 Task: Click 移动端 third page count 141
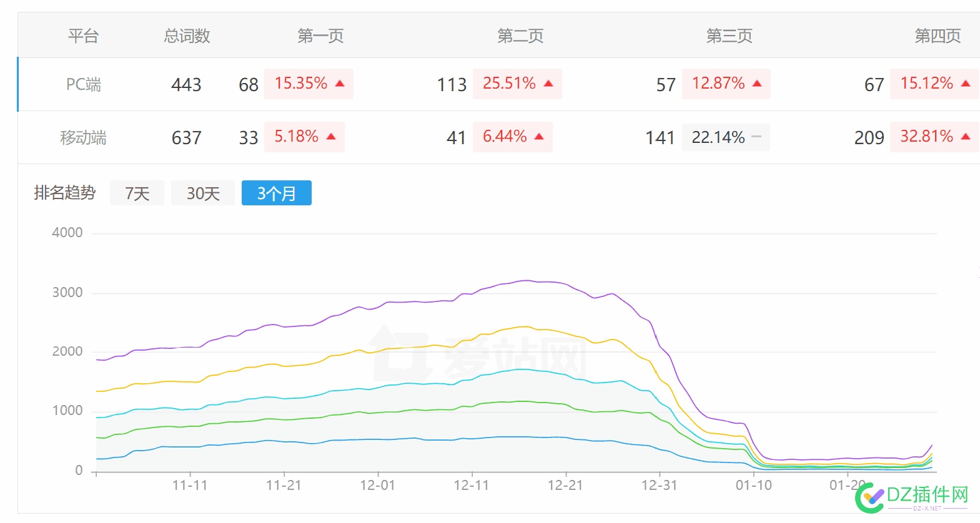[x=660, y=138]
